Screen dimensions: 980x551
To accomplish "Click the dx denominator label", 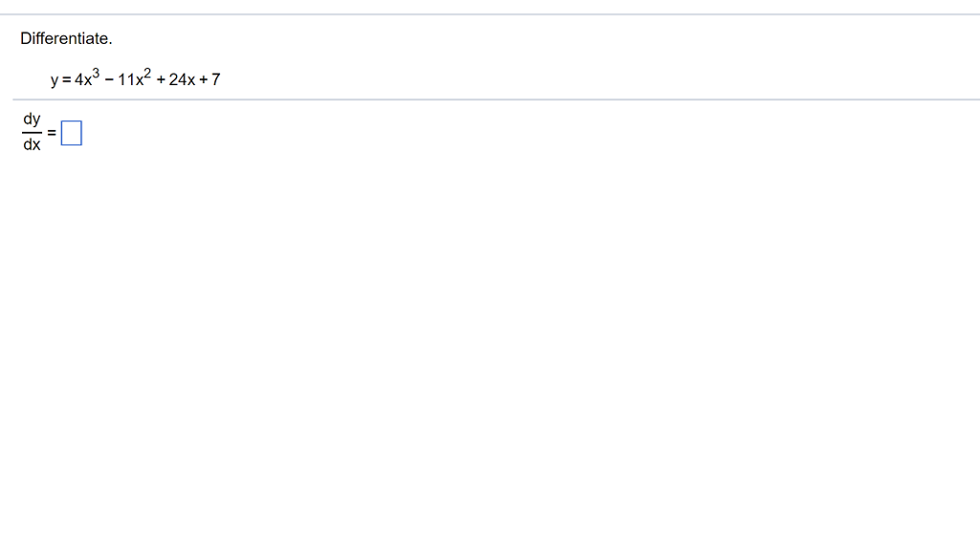I will click(x=33, y=145).
